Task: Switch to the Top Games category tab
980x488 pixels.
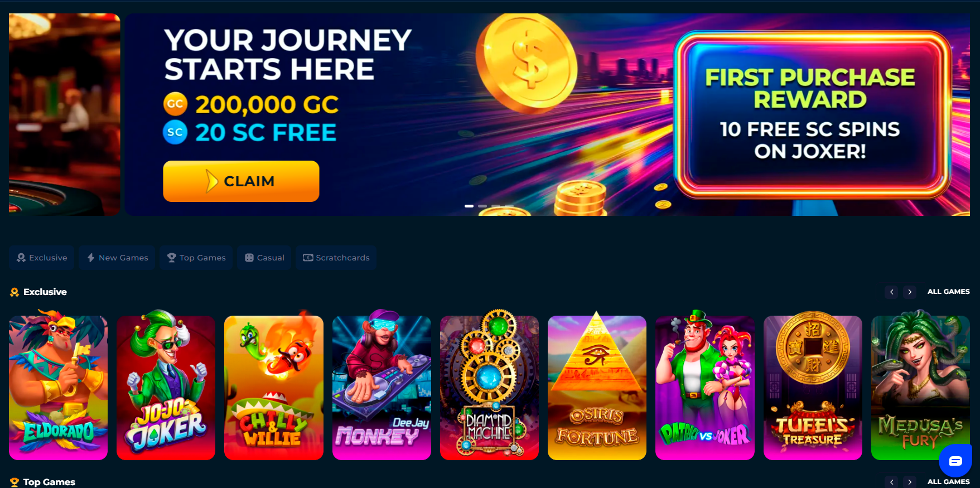Action: point(196,258)
